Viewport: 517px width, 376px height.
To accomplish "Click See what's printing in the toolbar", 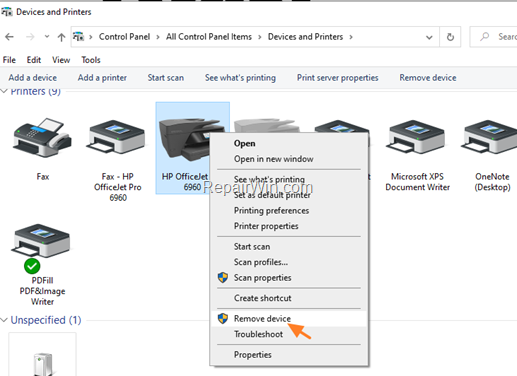I will (x=240, y=78).
